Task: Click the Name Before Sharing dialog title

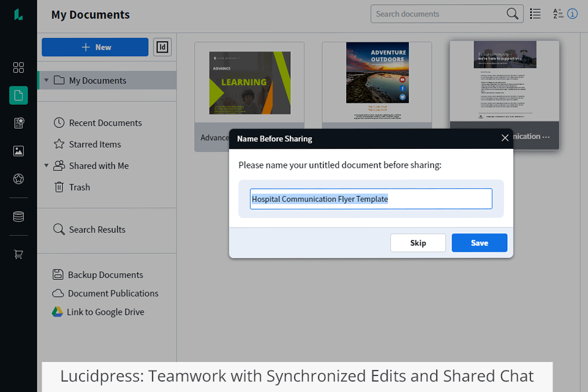Action: click(274, 139)
